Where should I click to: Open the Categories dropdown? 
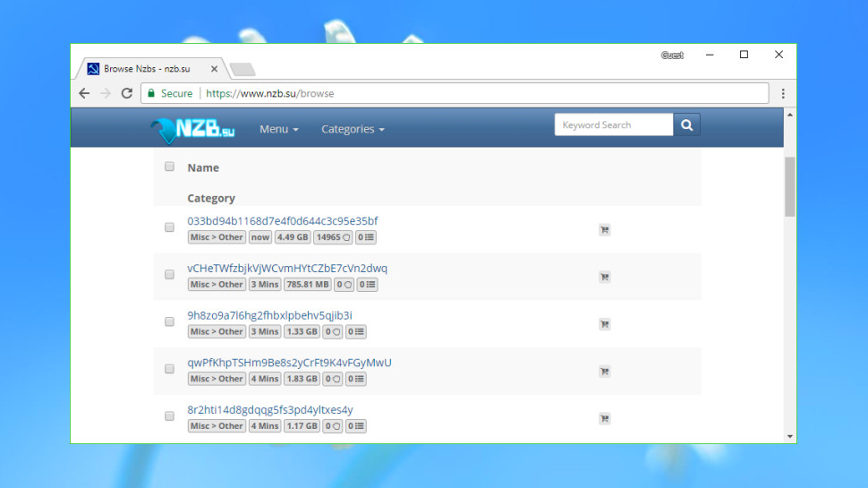[x=353, y=129]
